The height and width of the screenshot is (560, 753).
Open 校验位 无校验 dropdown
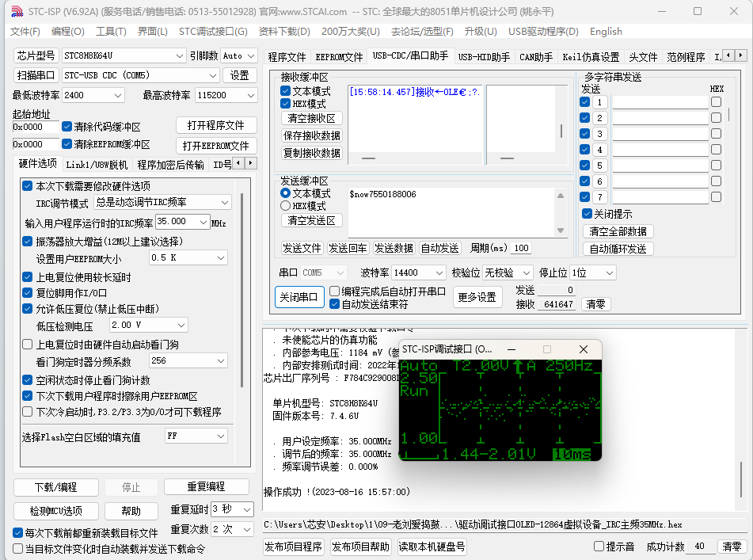508,272
